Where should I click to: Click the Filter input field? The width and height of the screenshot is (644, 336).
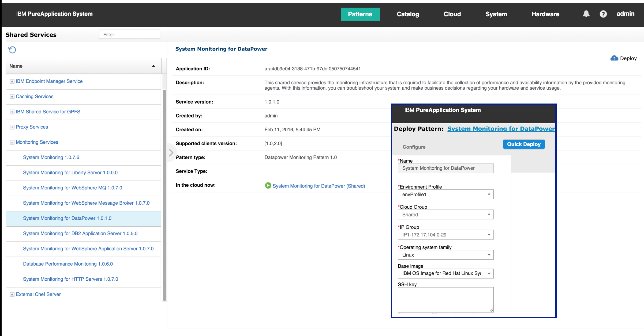click(129, 35)
